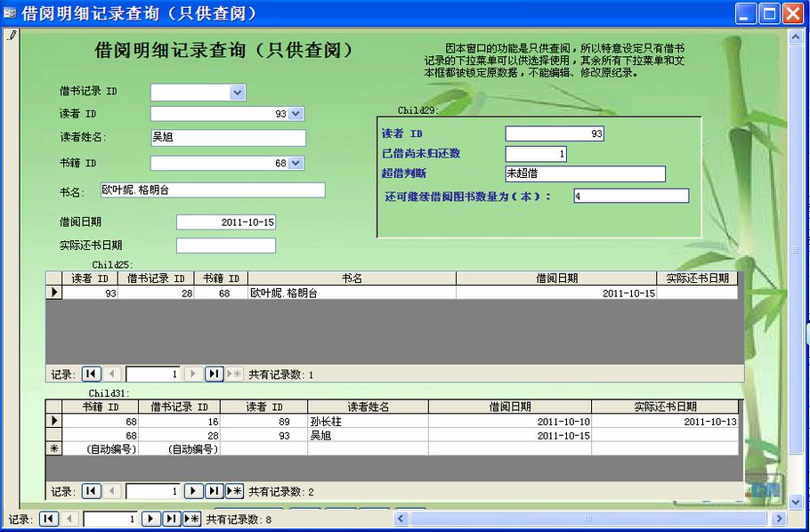Image resolution: width=810 pixels, height=532 pixels.
Task: Go to first record in Child25 navigator
Action: (92, 374)
